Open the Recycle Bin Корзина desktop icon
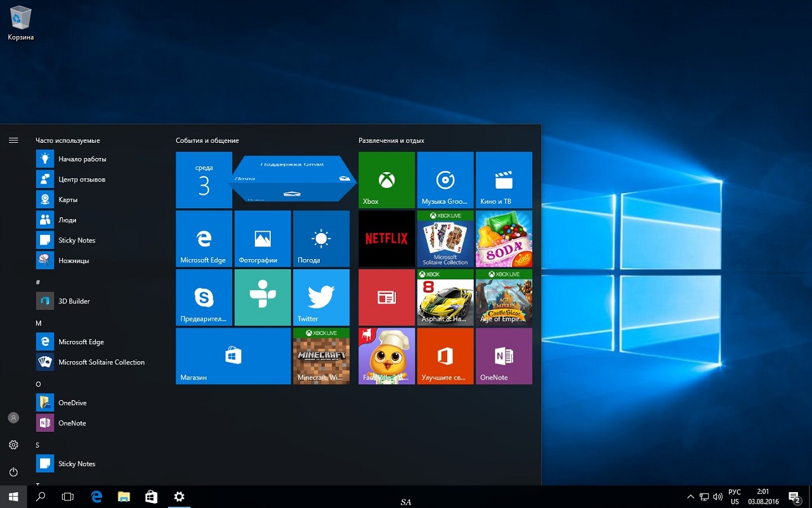The height and width of the screenshot is (508, 812). [x=21, y=23]
